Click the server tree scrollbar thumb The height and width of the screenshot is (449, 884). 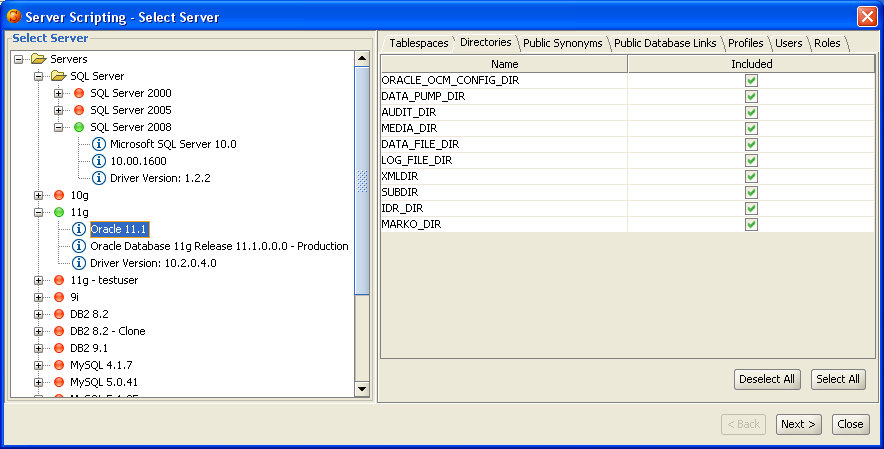[362, 181]
